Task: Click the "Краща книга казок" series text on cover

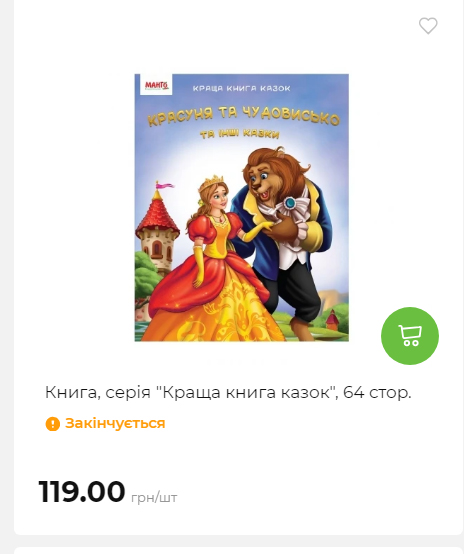Action: (x=241, y=88)
